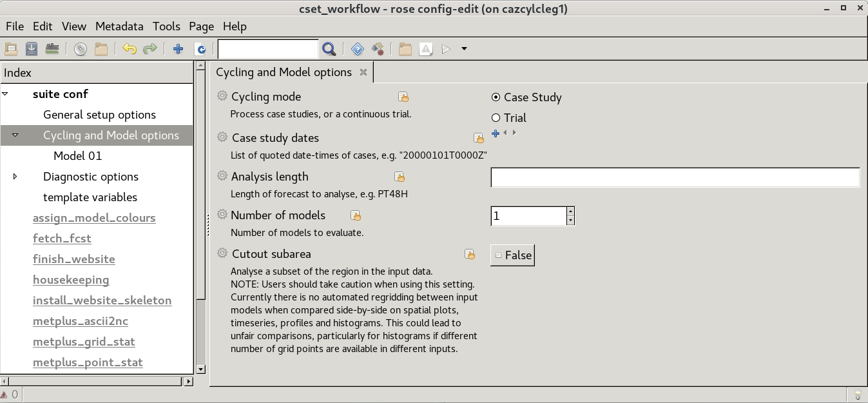Click trigger hand icon next to Cycling mode
This screenshot has width=868, height=403.
pyautogui.click(x=403, y=97)
